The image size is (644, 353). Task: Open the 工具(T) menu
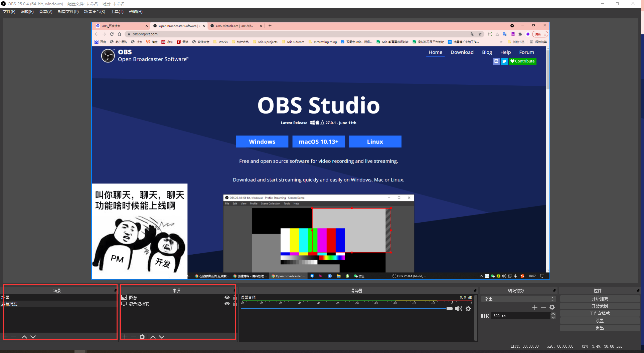(117, 12)
